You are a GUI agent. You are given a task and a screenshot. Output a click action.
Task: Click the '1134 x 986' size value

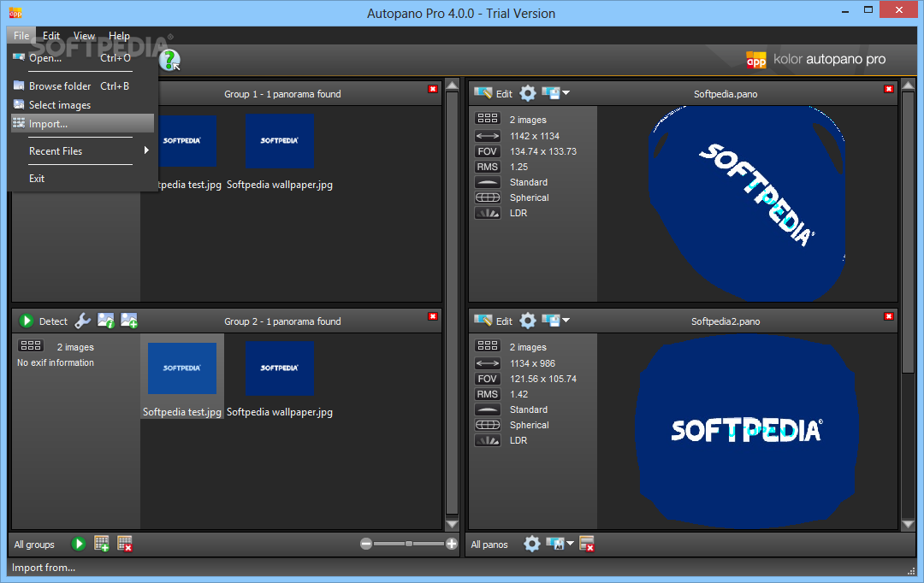[533, 363]
